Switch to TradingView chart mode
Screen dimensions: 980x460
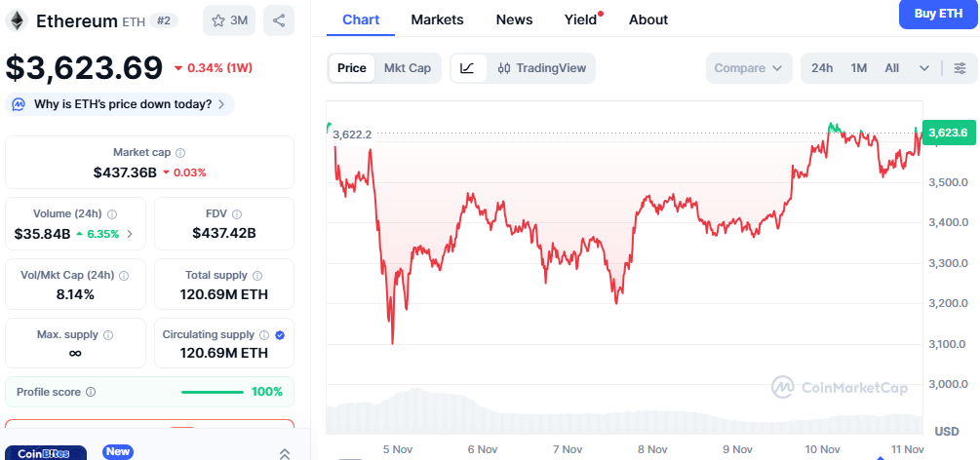tap(542, 68)
